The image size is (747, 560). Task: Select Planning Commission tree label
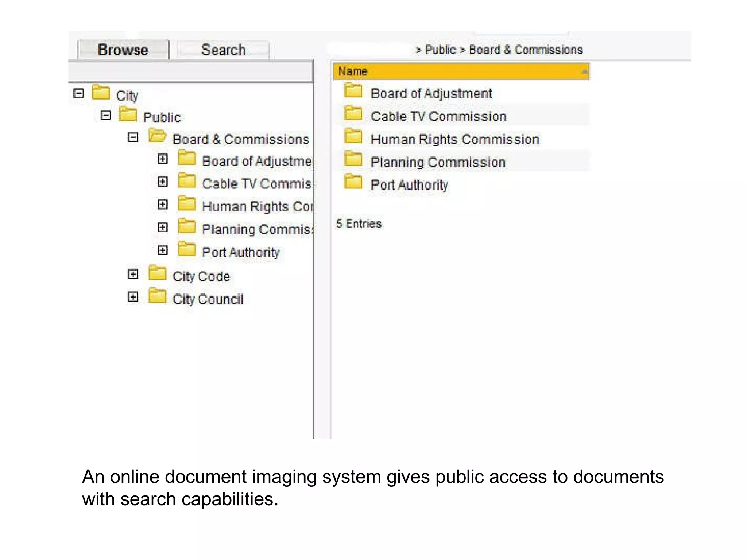coord(258,230)
